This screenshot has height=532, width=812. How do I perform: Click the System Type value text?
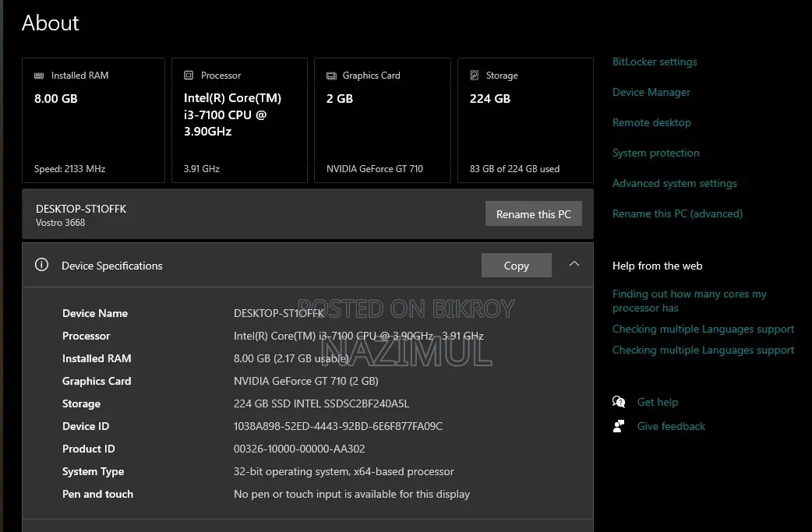[x=344, y=471]
